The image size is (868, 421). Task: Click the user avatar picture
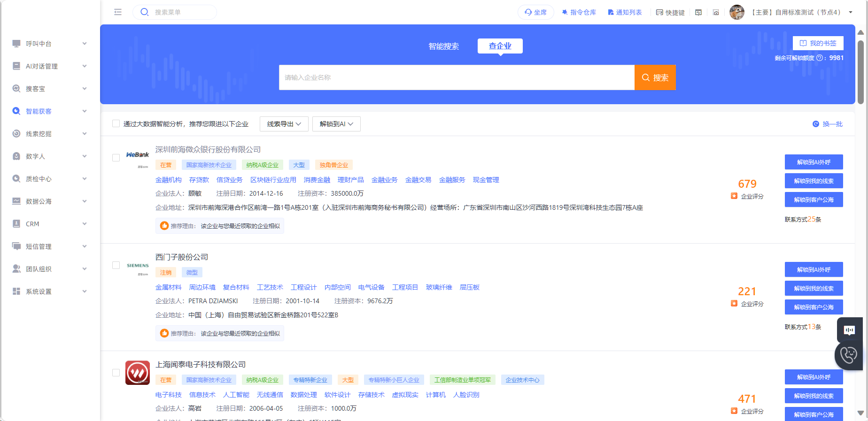tap(737, 12)
